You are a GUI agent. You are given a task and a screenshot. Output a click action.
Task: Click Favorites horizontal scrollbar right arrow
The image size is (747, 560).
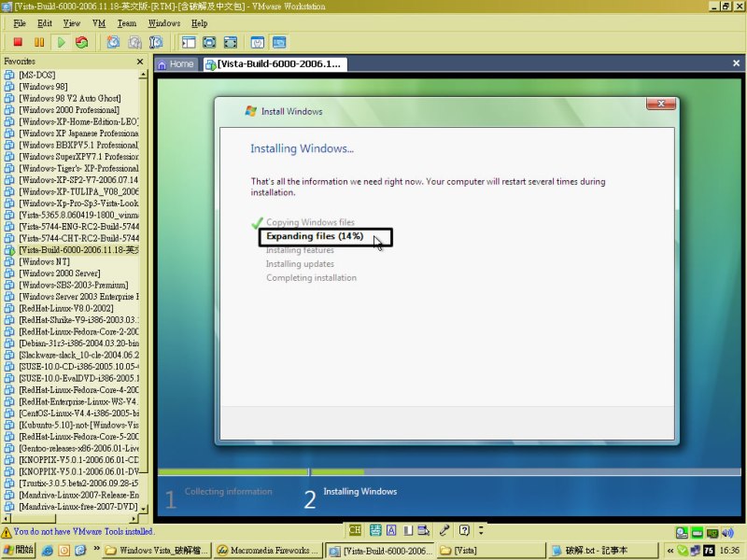tap(134, 518)
